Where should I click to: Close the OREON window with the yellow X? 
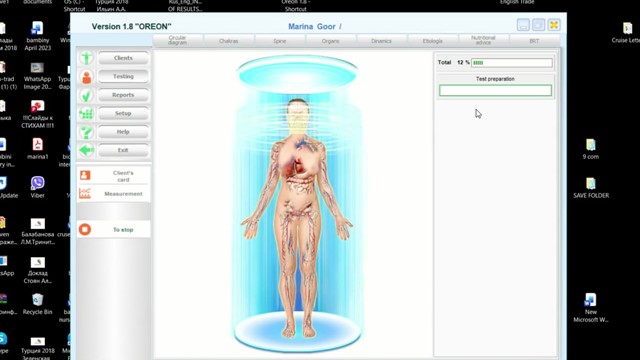coord(554,25)
